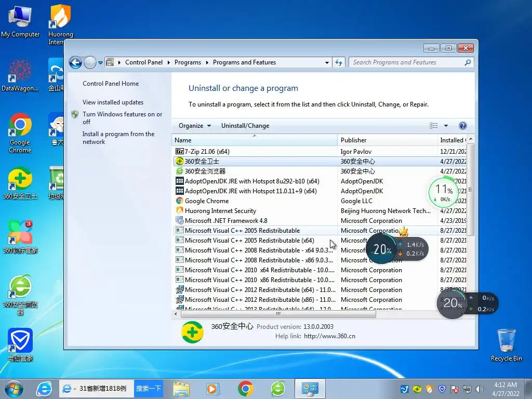
Task: Open the Recycle Bin on desktop
Action: (506, 345)
